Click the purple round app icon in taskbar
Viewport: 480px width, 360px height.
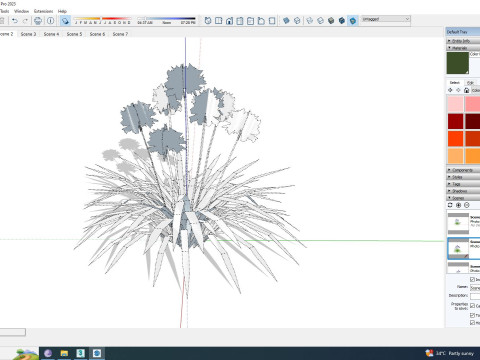coord(48,353)
